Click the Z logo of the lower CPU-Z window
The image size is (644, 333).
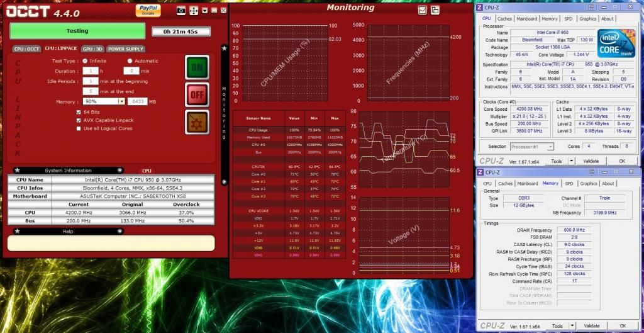click(480, 172)
